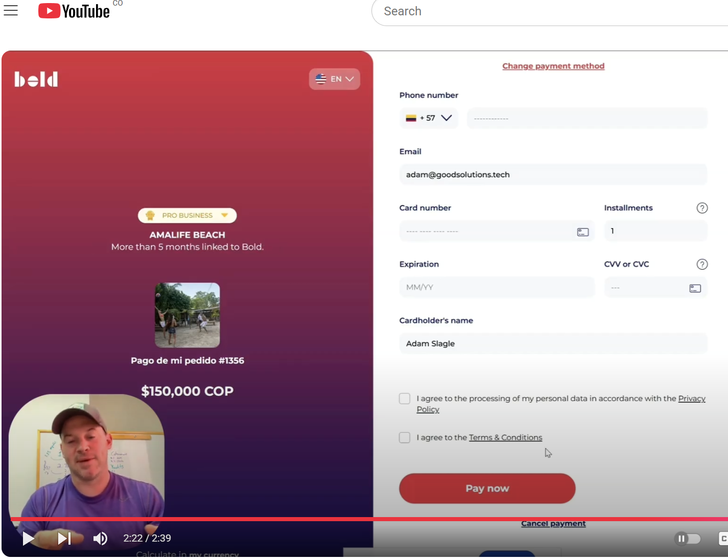Click Change payment method link

tap(553, 66)
